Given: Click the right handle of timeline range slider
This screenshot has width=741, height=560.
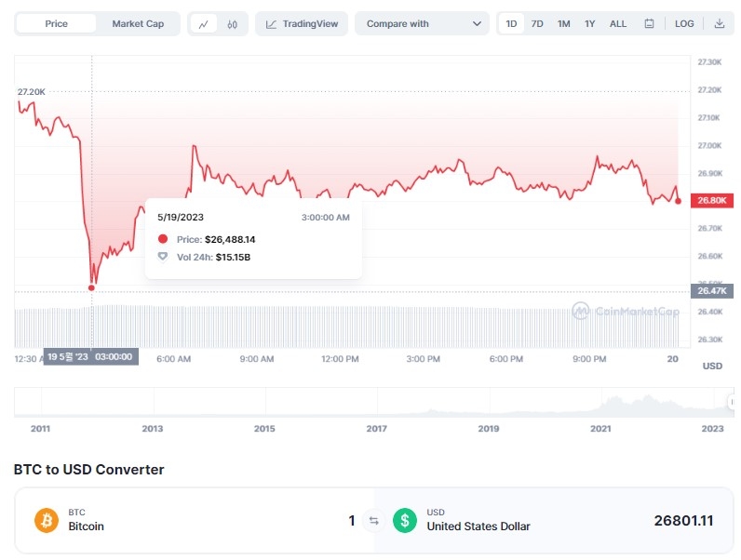Looking at the screenshot, I should pos(731,402).
